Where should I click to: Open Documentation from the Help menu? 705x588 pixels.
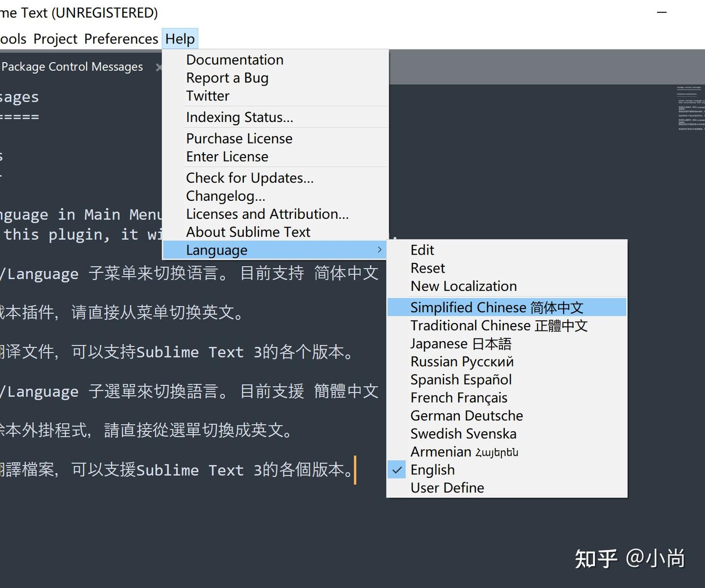(235, 59)
